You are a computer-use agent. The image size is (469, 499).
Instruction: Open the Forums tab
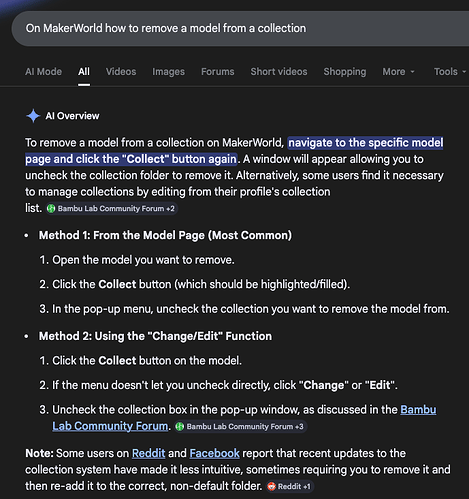point(218,72)
